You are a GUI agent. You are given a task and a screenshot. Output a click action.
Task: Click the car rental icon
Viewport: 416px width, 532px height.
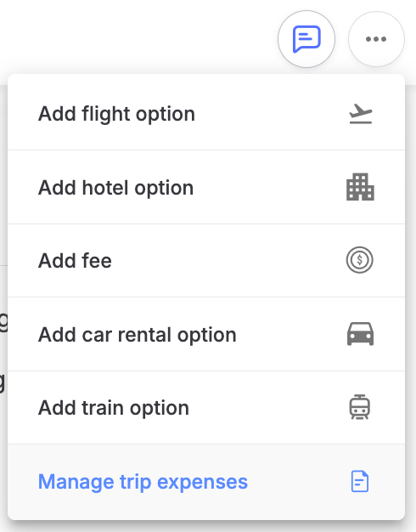(360, 334)
